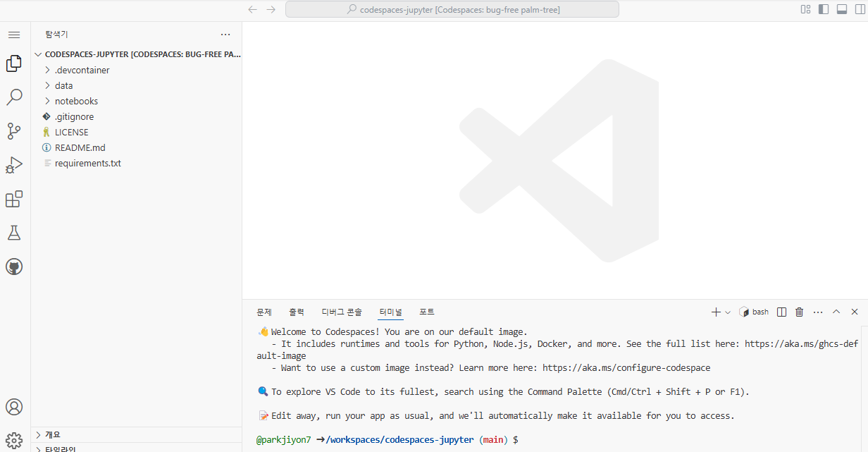
Task: Switch to the 포트 ports tab
Action: (x=427, y=312)
